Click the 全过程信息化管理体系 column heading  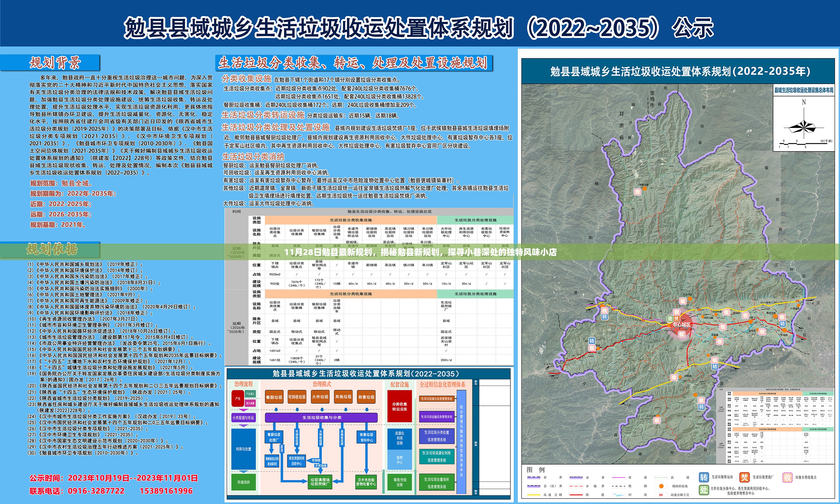pyautogui.click(x=442, y=384)
